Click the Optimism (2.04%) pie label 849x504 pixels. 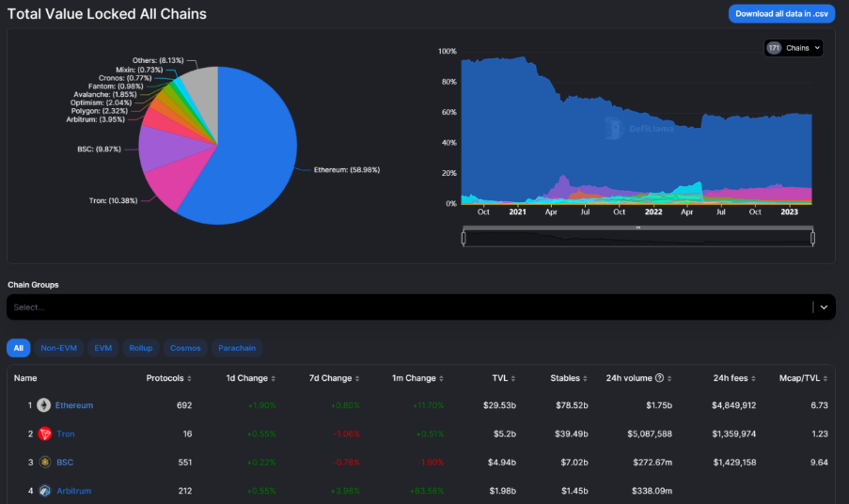point(101,102)
